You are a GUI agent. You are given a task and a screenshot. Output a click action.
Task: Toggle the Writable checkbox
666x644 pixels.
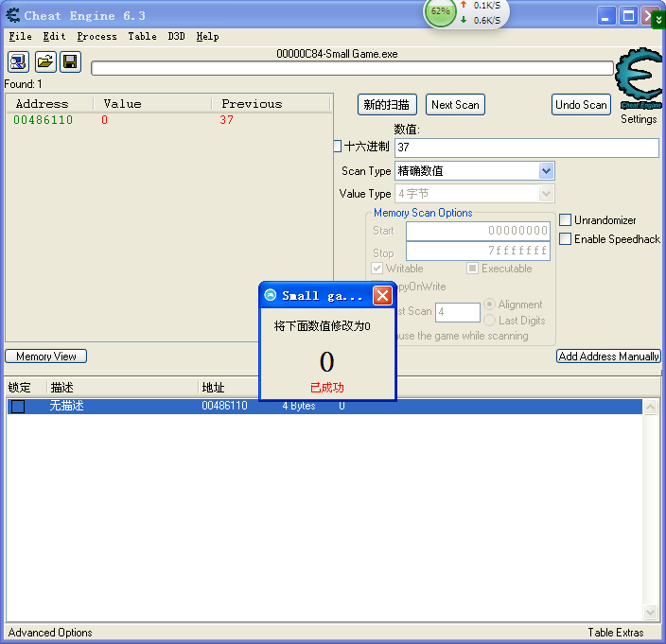[x=377, y=269]
